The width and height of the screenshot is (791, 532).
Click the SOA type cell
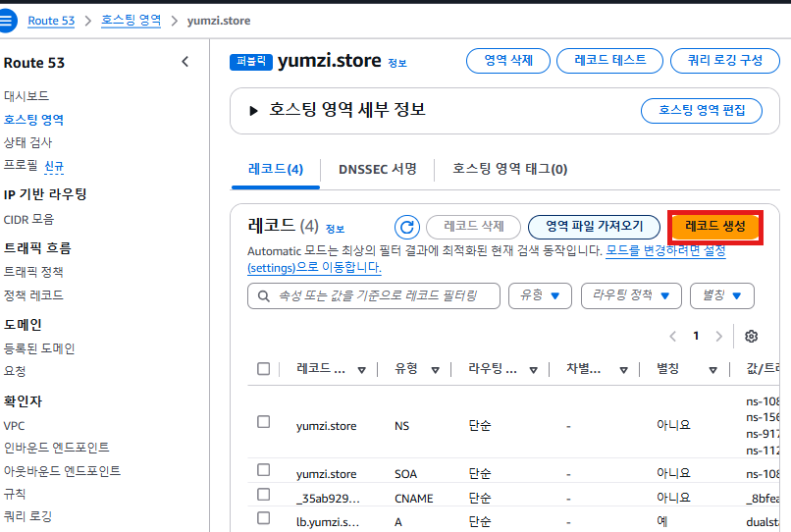pyautogui.click(x=405, y=474)
